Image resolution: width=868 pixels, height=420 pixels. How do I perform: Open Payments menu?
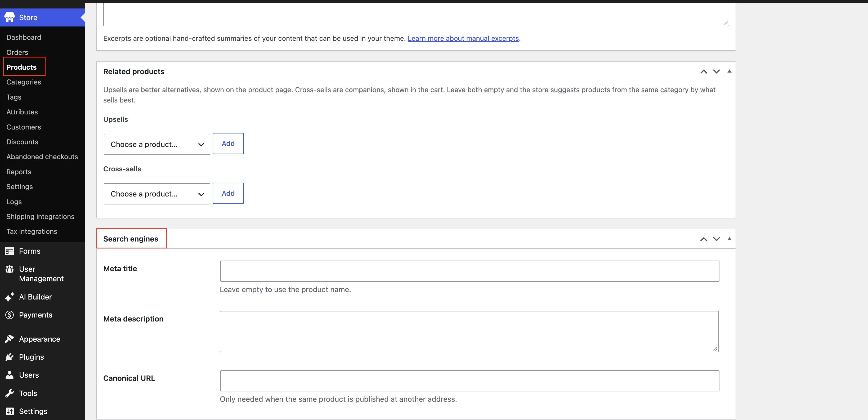click(42, 315)
